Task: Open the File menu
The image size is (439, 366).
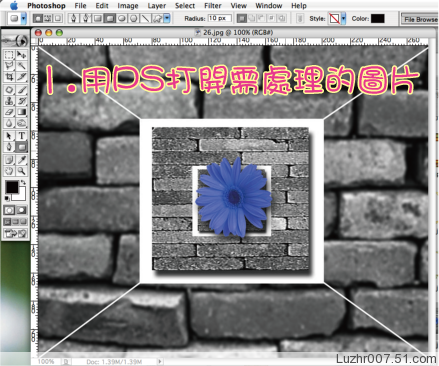Action: click(80, 6)
